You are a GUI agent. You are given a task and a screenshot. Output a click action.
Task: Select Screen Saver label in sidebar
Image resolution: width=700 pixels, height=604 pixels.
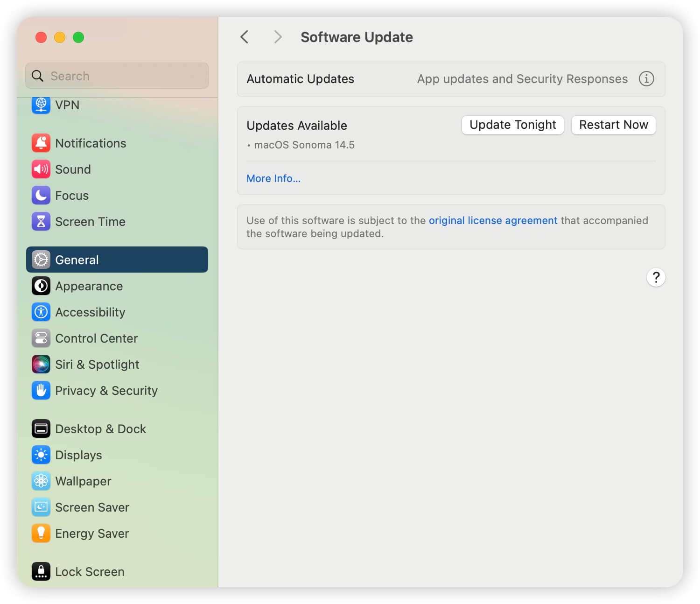92,507
